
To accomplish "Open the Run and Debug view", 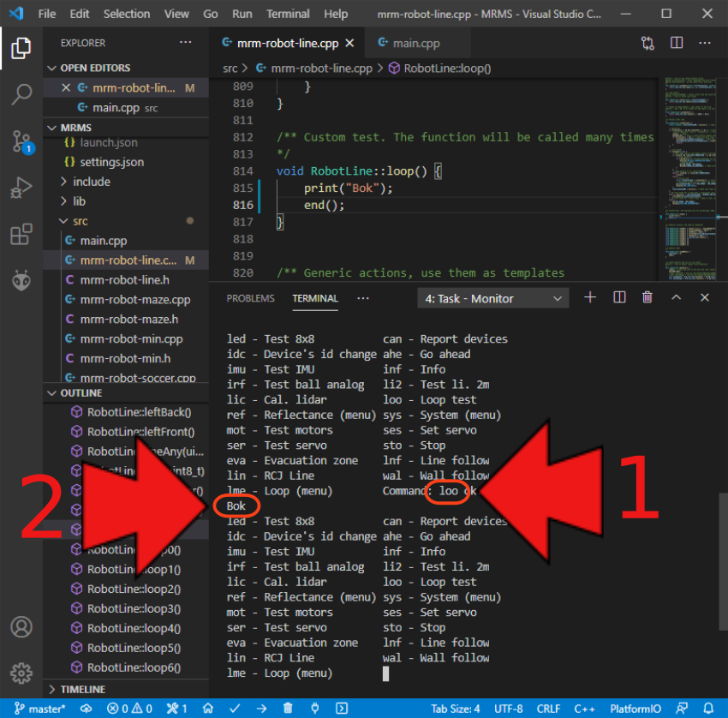I will (x=21, y=188).
